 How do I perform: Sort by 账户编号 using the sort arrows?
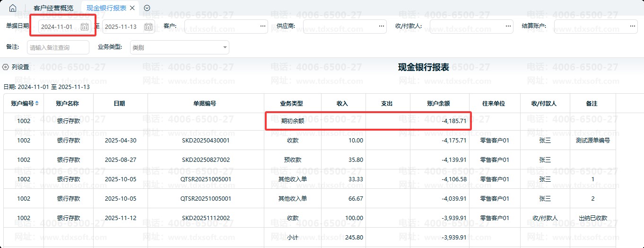point(37,103)
